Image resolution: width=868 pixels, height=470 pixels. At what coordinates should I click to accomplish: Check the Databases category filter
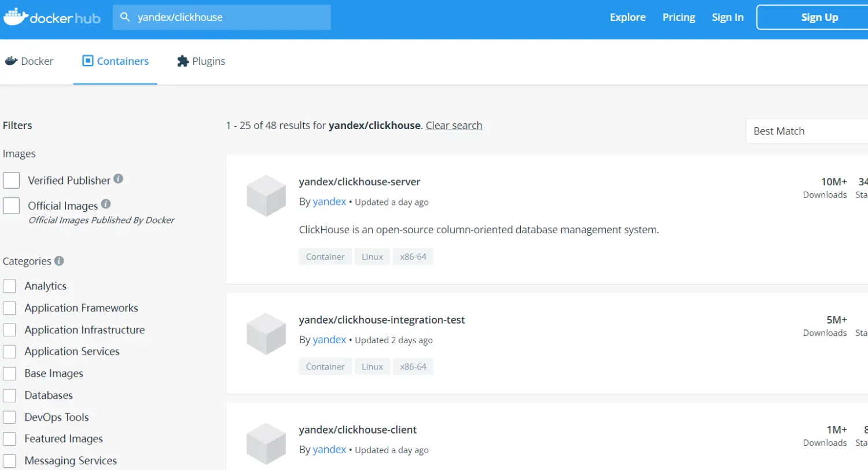[x=9, y=395]
